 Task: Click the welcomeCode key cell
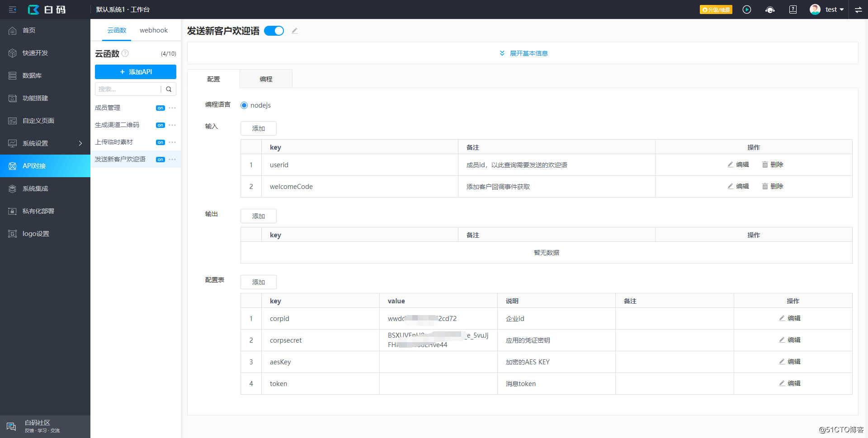360,187
